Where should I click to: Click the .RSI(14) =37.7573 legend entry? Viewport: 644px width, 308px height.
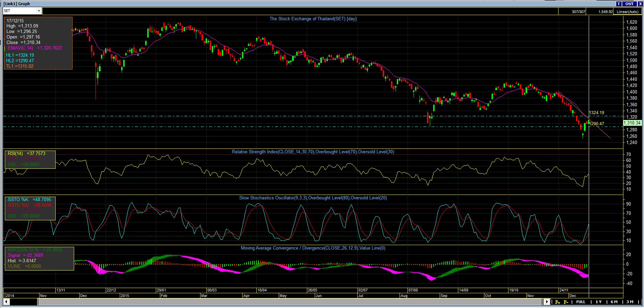click(26, 154)
